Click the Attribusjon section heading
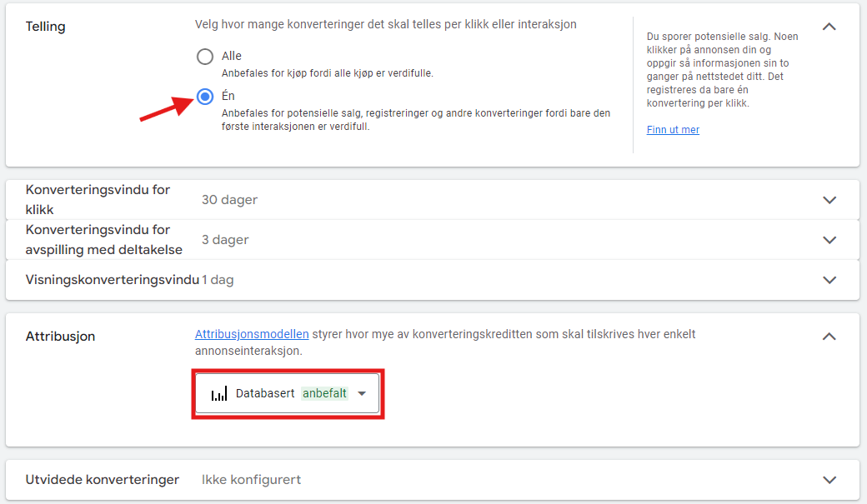 click(60, 337)
